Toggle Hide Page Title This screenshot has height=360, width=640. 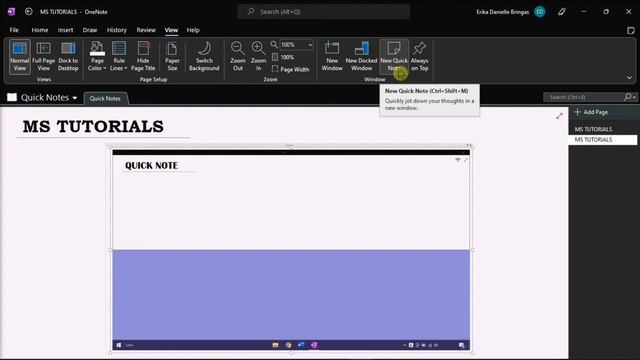(x=143, y=56)
